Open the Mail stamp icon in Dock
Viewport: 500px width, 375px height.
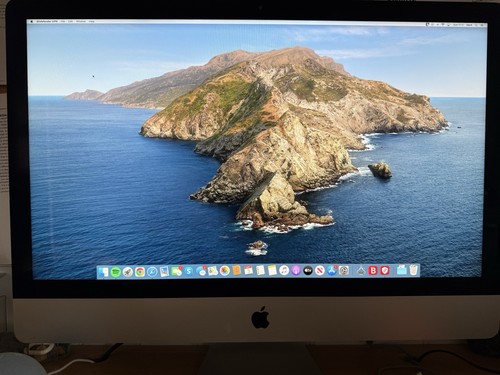[164, 272]
